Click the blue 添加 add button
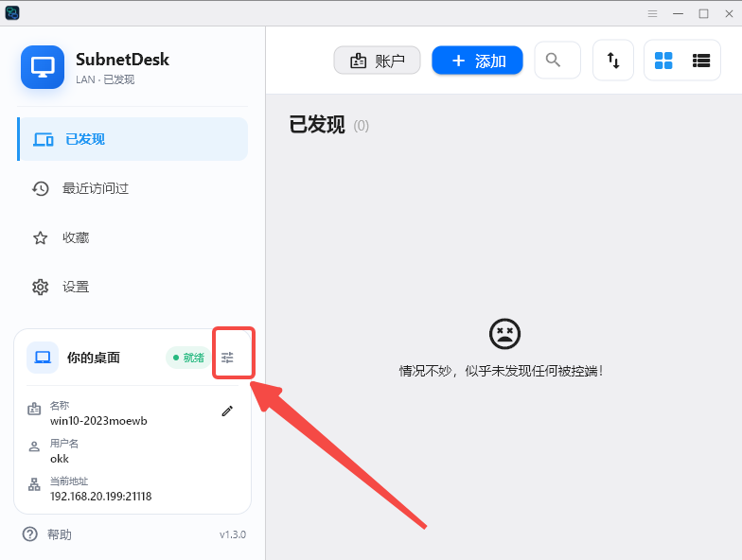 (x=477, y=61)
